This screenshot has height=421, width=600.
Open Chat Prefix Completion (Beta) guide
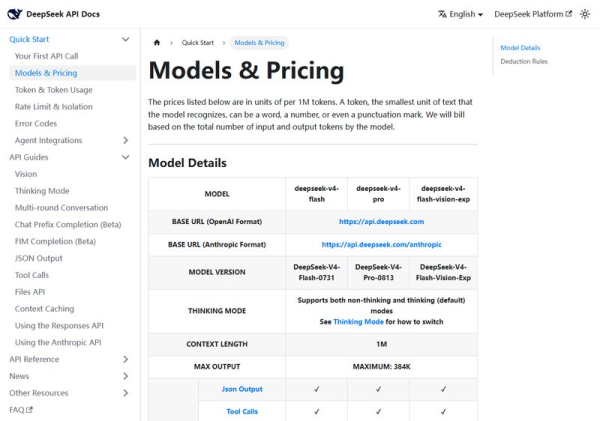68,225
